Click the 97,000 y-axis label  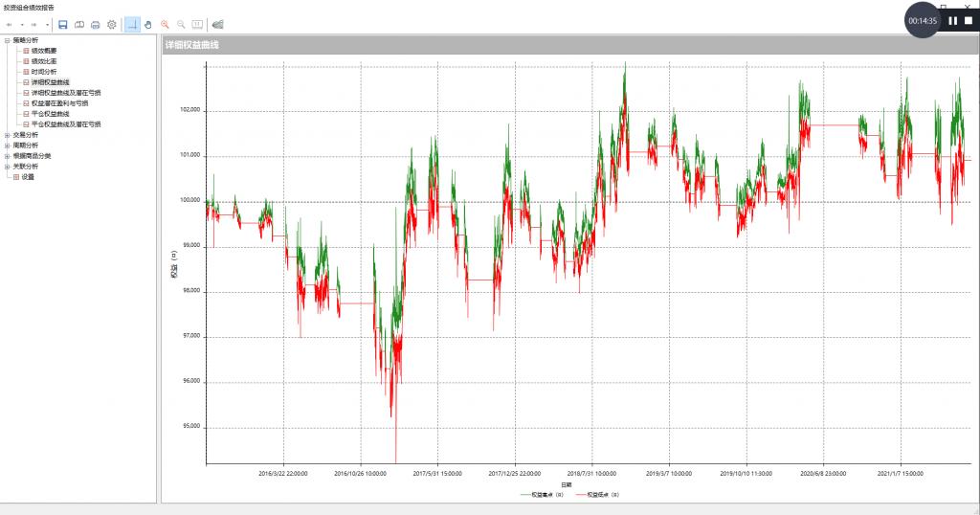click(x=191, y=336)
